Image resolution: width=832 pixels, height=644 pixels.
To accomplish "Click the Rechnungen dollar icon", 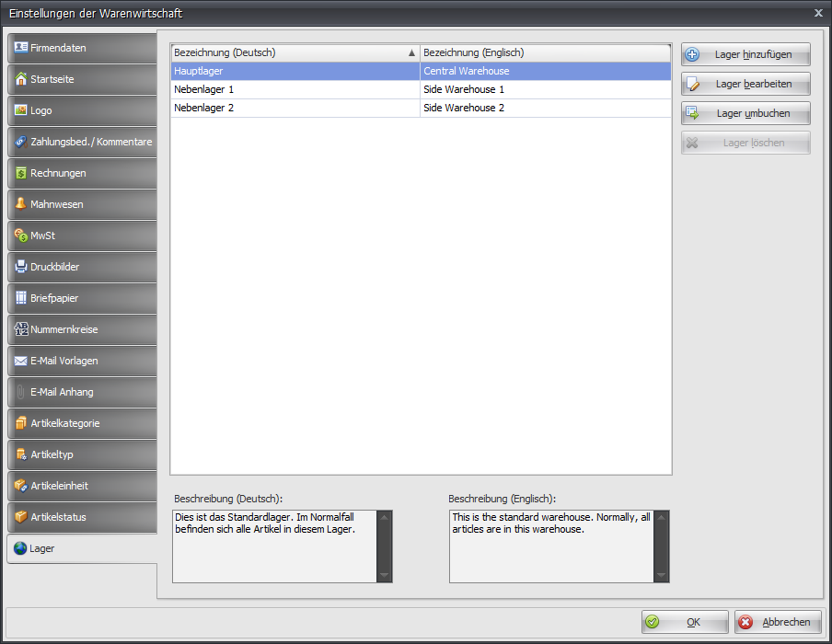I will coord(21,173).
